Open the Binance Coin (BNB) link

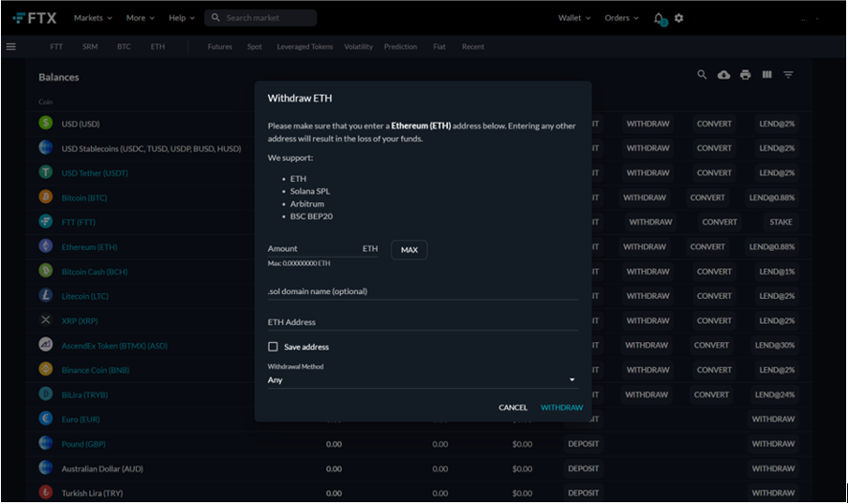pyautogui.click(x=96, y=370)
